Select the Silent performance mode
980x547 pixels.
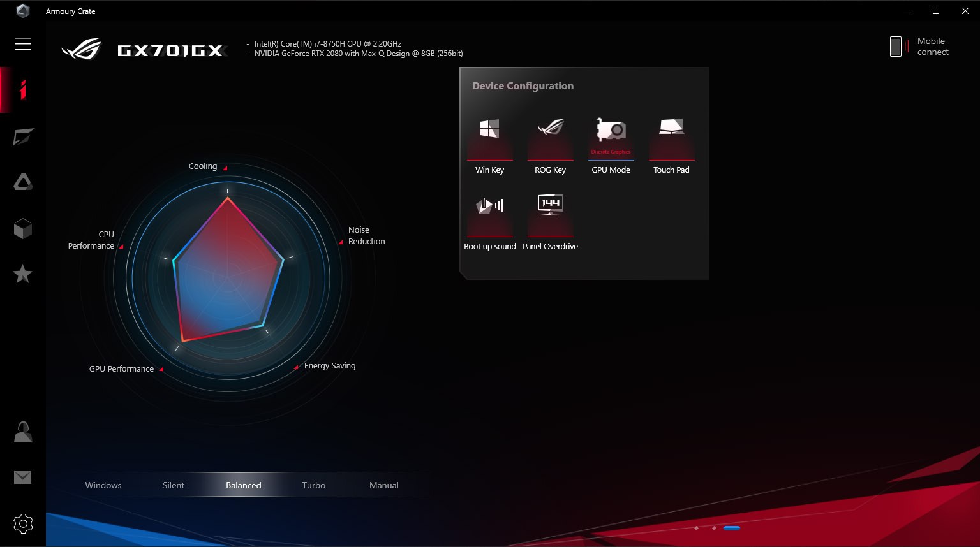[174, 485]
